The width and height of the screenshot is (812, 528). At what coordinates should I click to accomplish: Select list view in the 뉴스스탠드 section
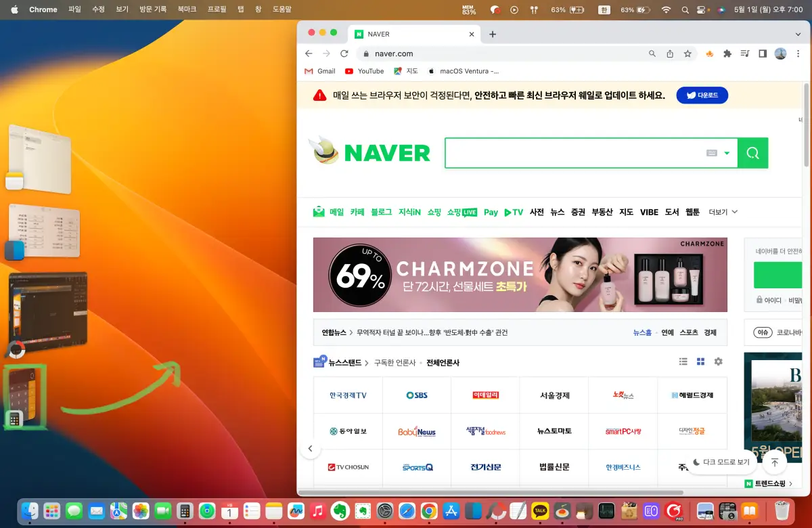(x=683, y=361)
